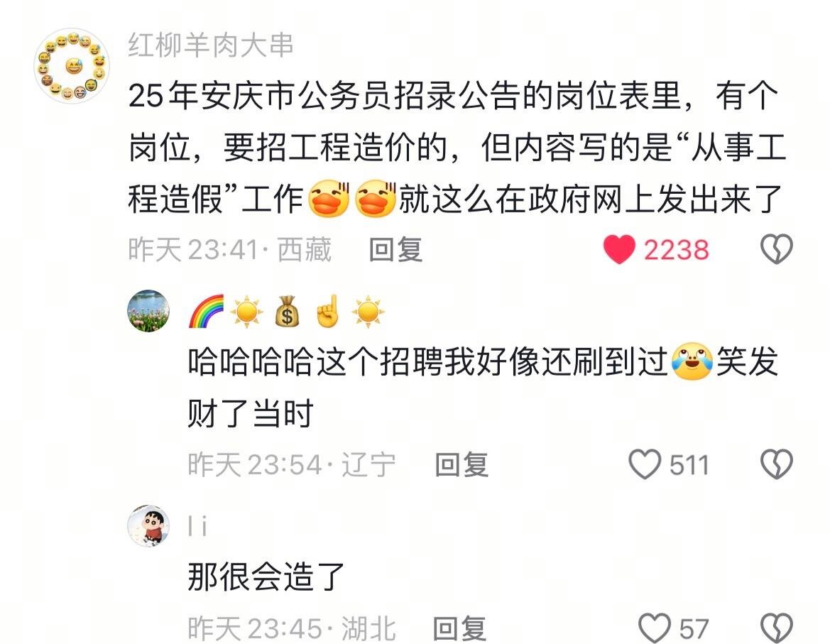Screen dimensions: 830x644
Task: Select comment text about 安庆市公务员招录
Action: 457,147
